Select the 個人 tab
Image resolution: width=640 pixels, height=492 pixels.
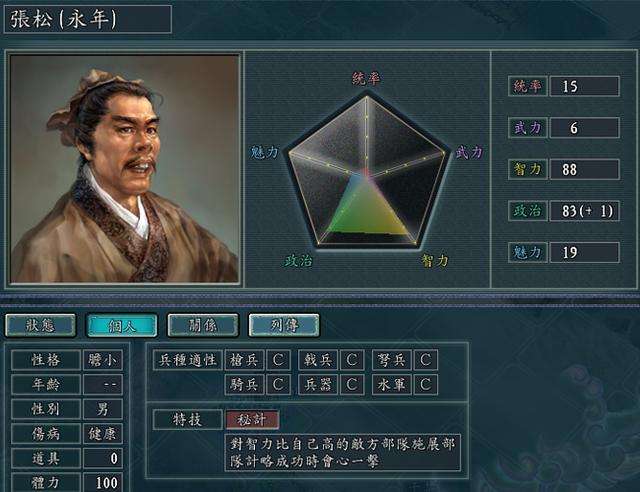122,325
